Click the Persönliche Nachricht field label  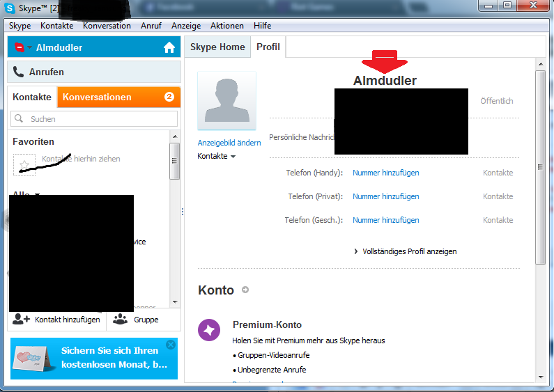click(x=301, y=137)
